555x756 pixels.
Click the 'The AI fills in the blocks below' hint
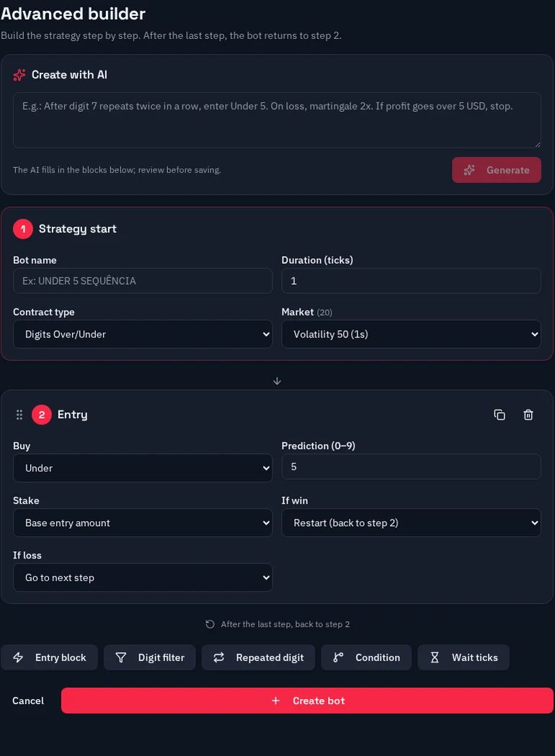click(117, 170)
